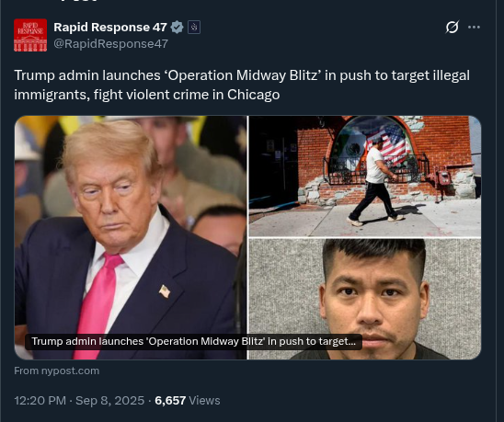Click the 12:20 PM post time

click(40, 401)
